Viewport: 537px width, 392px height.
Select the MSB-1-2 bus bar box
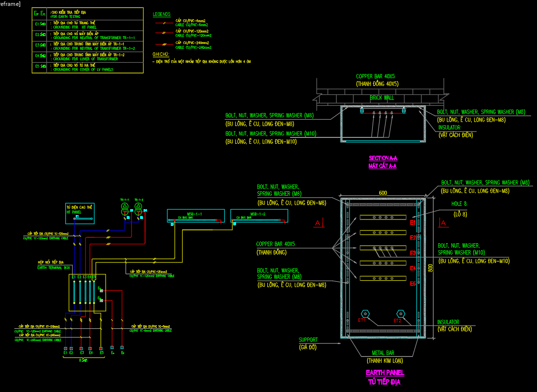tap(258, 216)
